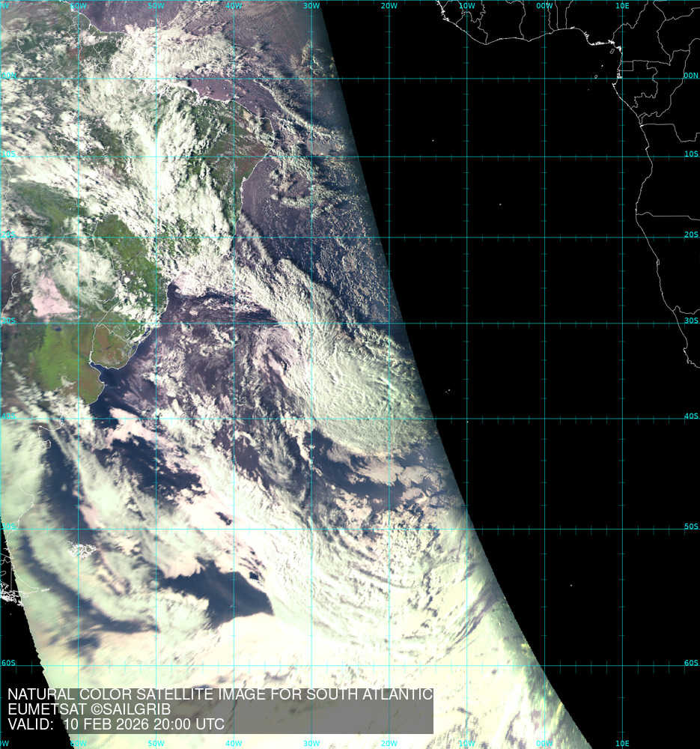700x749 pixels.
Task: Select the 40W longitude label at top
Action: click(234, 6)
